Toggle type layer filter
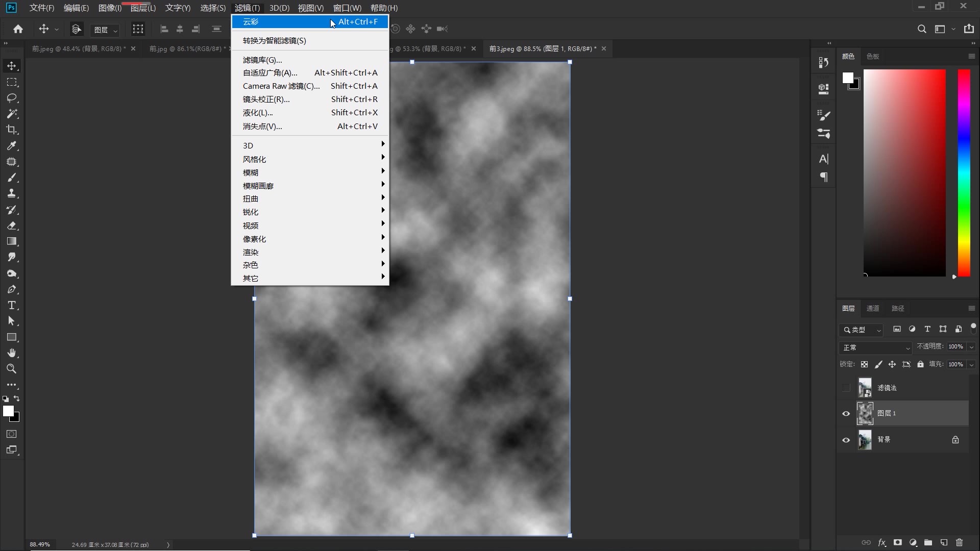Image resolution: width=980 pixels, height=551 pixels. (927, 329)
